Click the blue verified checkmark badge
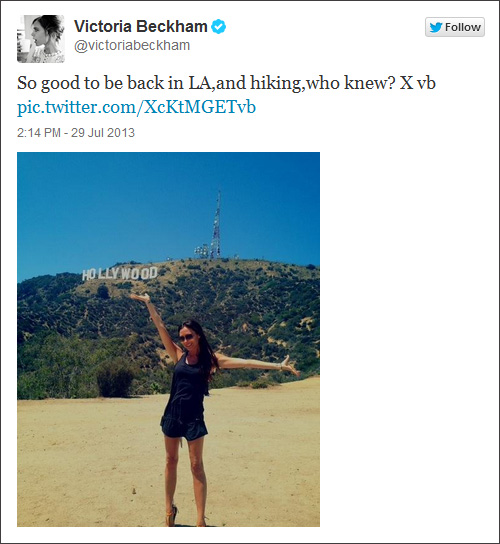The image size is (500, 544). [219, 27]
